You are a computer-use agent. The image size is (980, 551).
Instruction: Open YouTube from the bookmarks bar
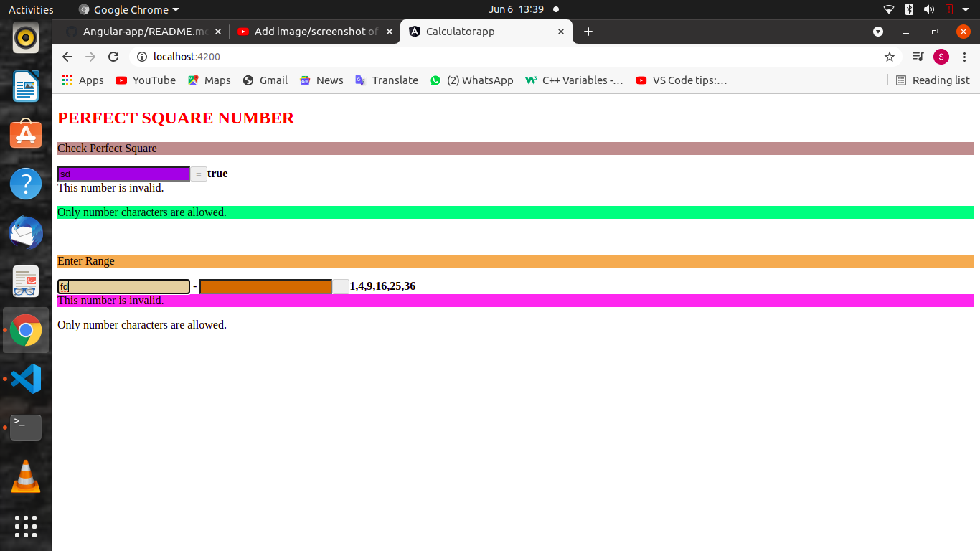point(145,80)
